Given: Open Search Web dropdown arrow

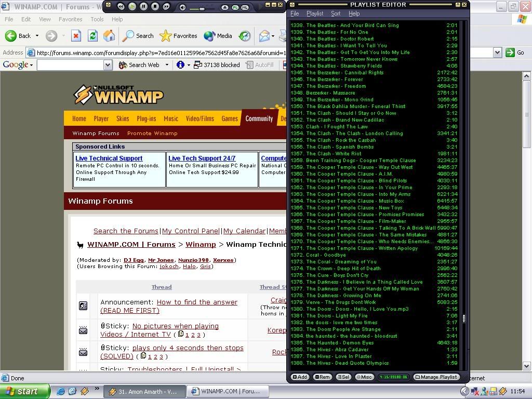Looking at the screenshot, I should pyautogui.click(x=167, y=65).
